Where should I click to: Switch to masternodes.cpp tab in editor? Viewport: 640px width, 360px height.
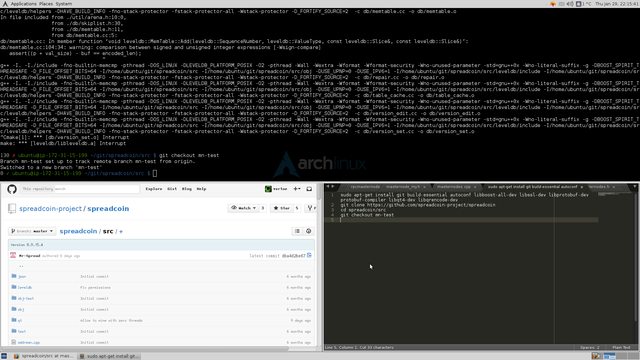click(x=453, y=187)
